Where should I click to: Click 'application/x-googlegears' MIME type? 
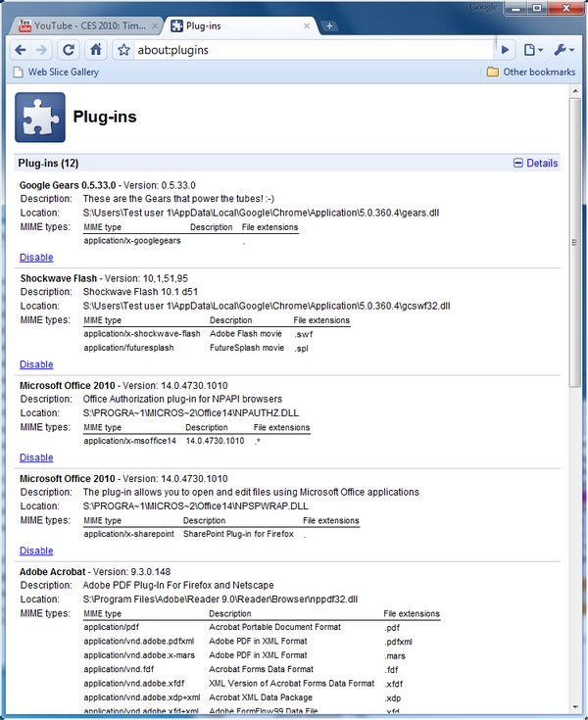pyautogui.click(x=132, y=241)
